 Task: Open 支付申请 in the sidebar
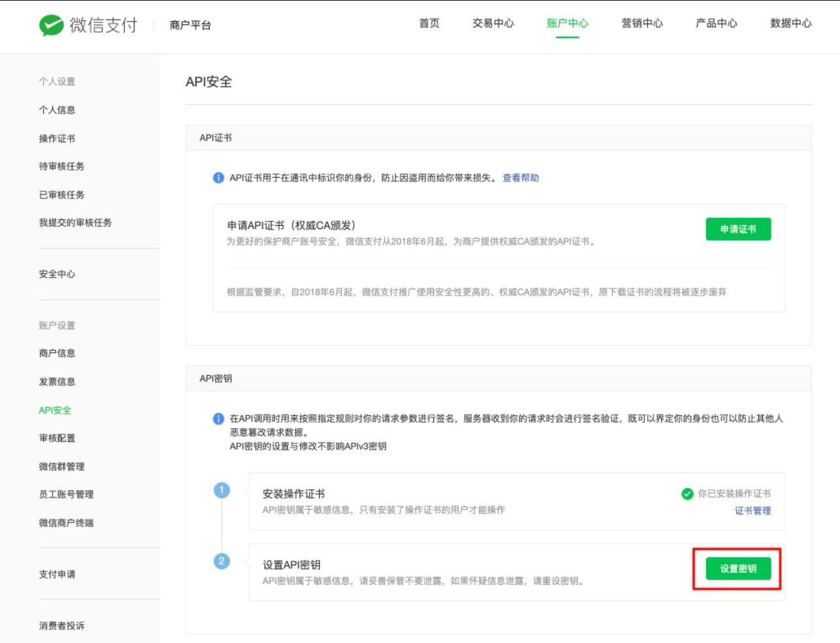point(57,574)
